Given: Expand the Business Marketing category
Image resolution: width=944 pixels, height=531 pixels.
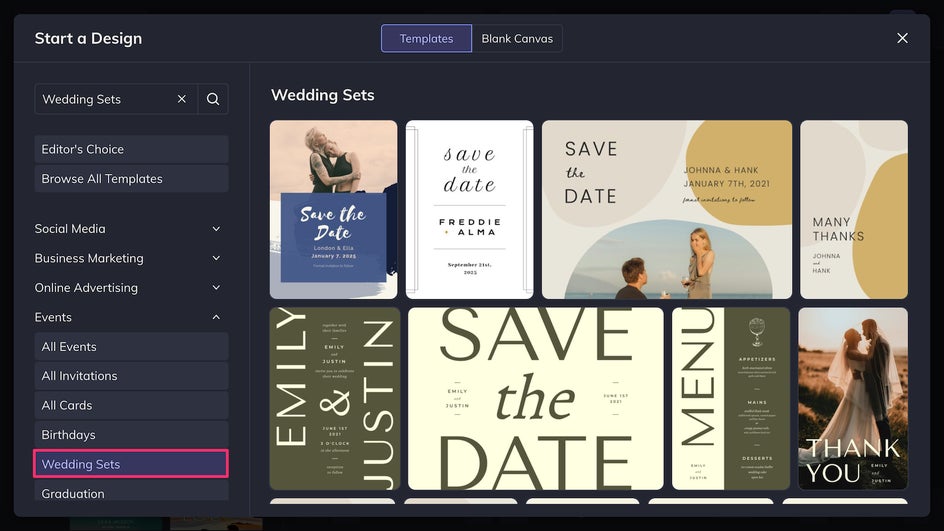Looking at the screenshot, I should (x=128, y=258).
